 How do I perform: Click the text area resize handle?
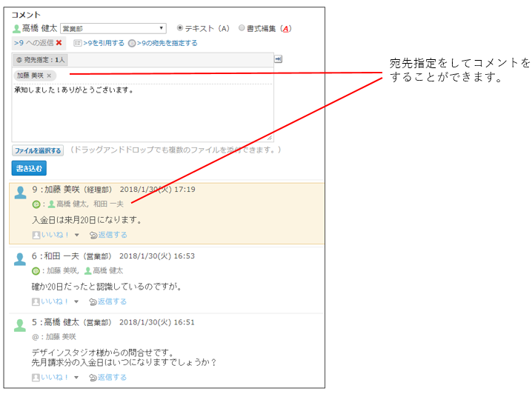pos(270,138)
